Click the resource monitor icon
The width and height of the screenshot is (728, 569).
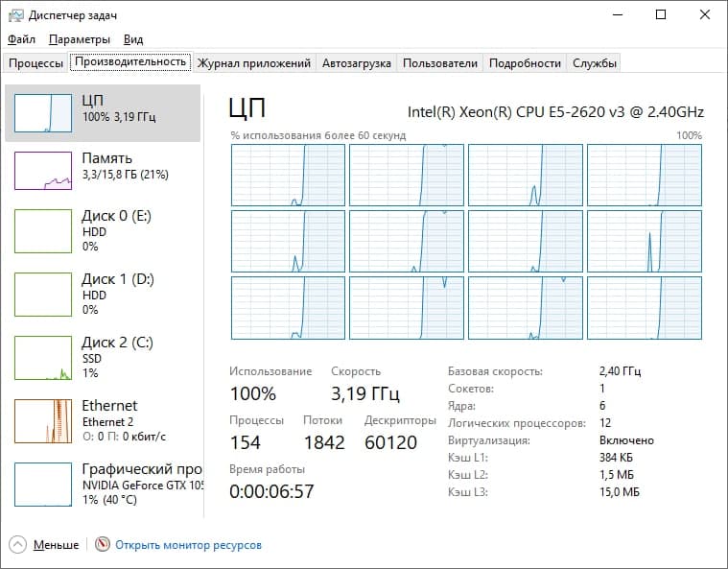(103, 545)
